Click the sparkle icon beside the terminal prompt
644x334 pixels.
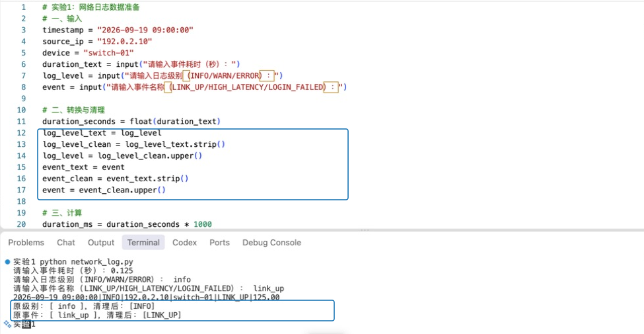[x=7, y=323]
